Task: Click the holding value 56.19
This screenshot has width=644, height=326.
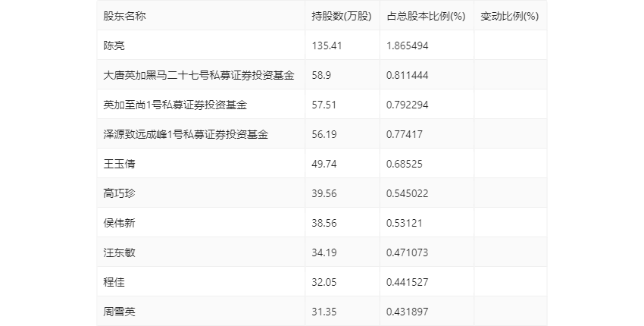Action: click(x=324, y=134)
